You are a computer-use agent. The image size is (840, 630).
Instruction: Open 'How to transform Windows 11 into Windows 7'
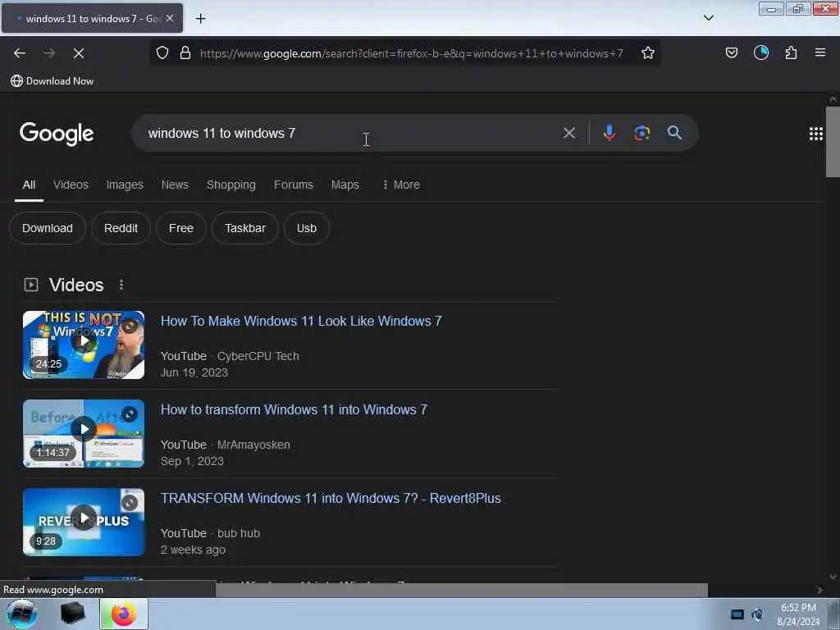294,410
